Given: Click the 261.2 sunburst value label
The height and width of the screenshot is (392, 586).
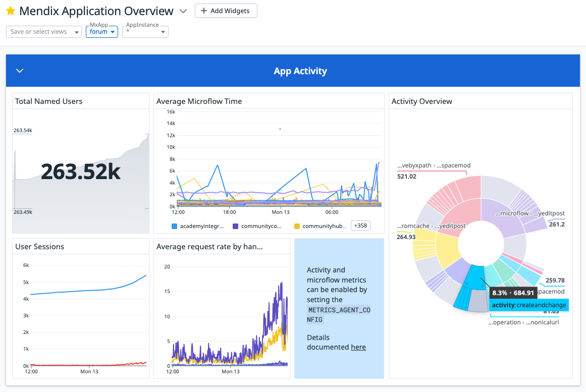Looking at the screenshot, I should tap(557, 224).
